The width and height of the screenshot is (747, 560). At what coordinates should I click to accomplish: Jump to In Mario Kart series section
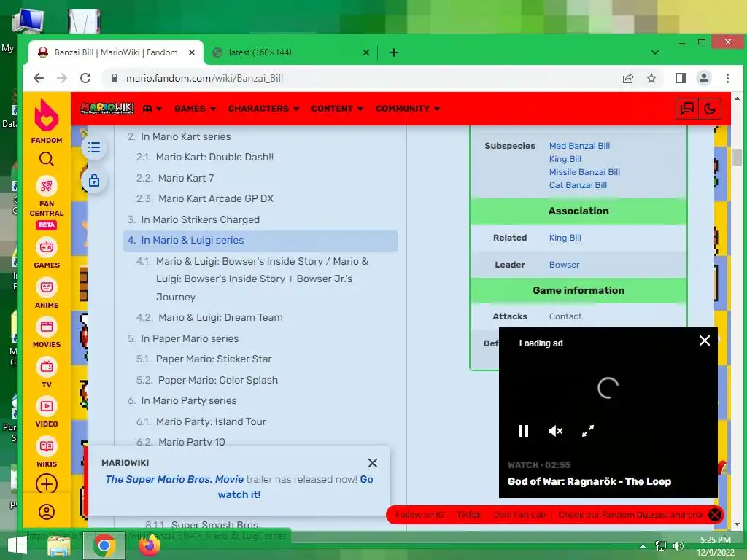point(185,136)
